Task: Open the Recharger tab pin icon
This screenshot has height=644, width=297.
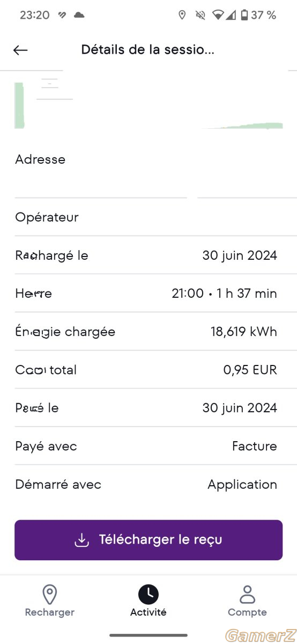Action: click(x=49, y=594)
